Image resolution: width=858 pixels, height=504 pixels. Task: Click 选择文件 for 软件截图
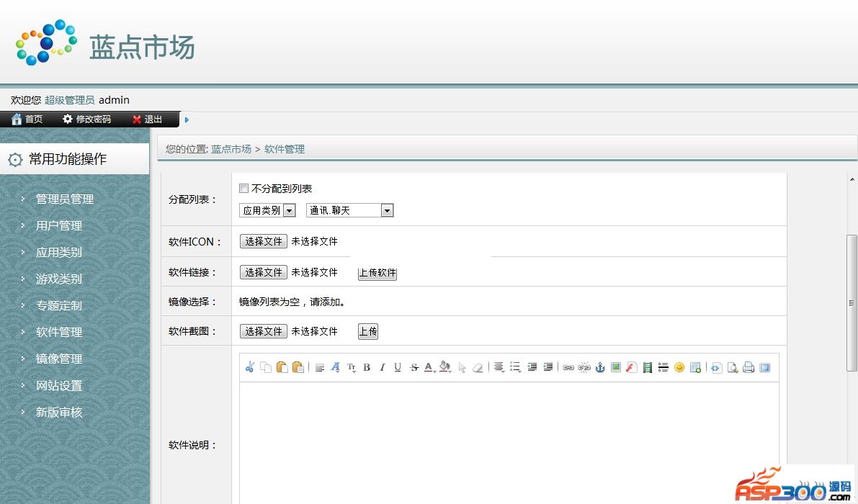(263, 330)
